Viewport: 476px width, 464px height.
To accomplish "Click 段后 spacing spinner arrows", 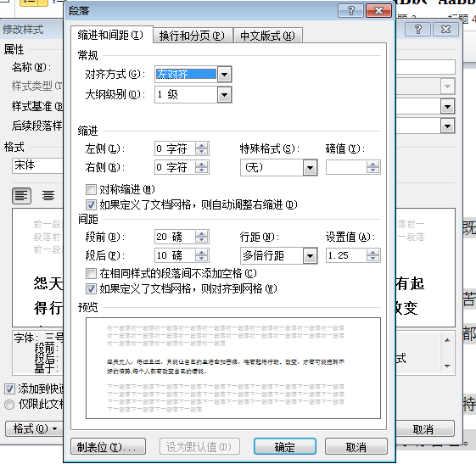I will [201, 256].
